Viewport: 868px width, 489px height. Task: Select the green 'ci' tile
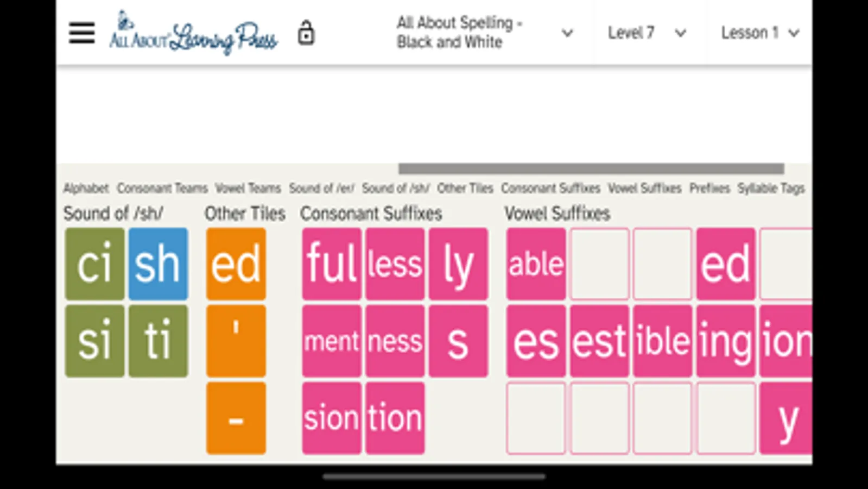95,264
